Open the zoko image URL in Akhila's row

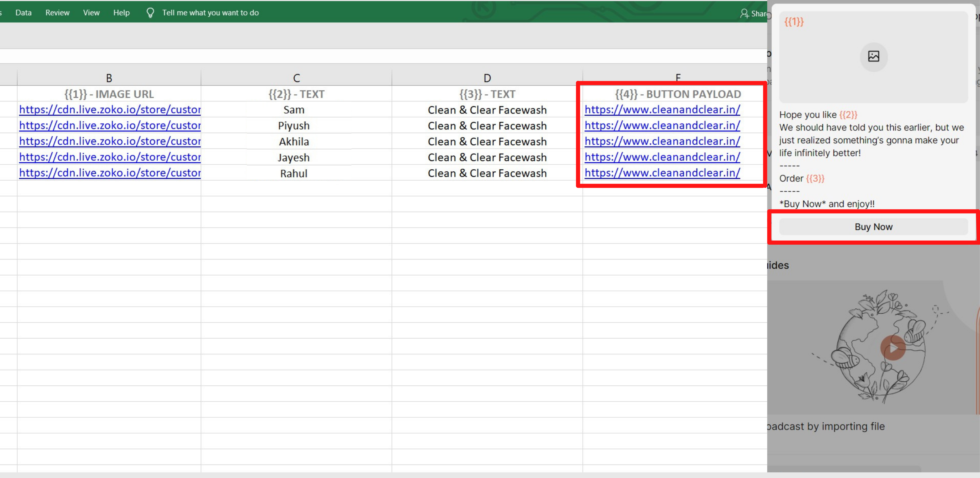[110, 141]
